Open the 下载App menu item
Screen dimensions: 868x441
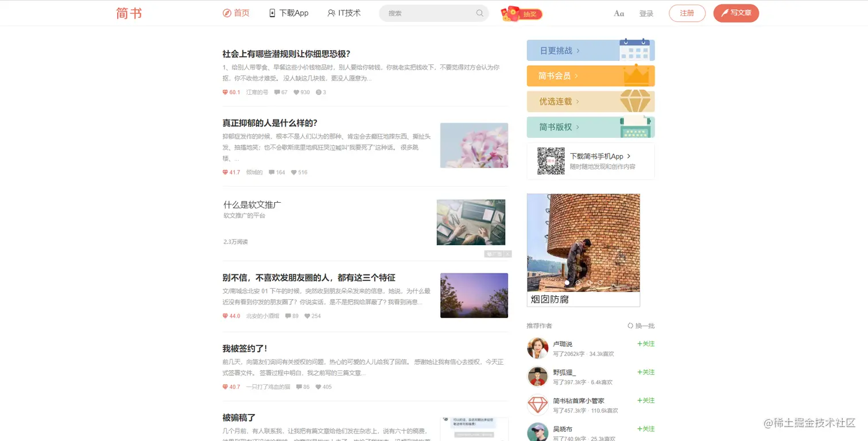(289, 13)
